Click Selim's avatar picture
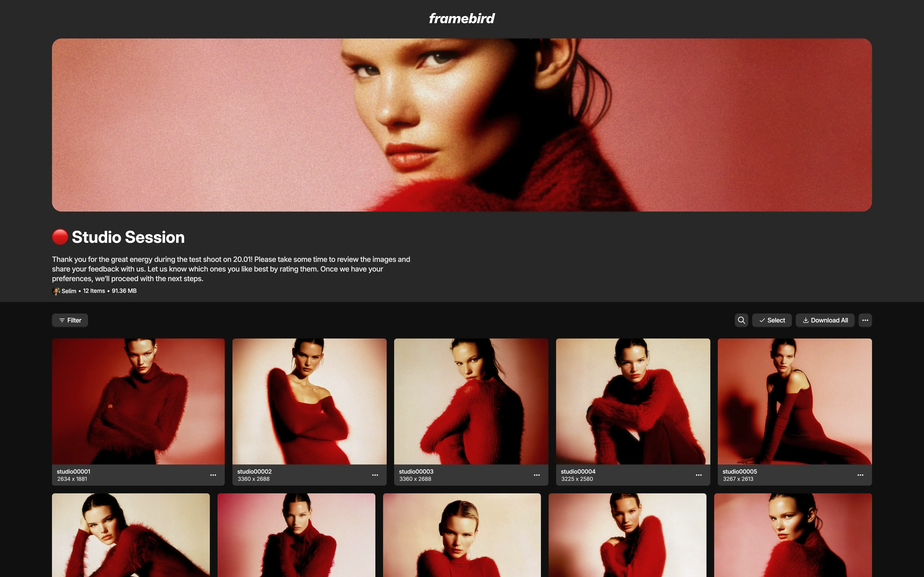The height and width of the screenshot is (577, 924). (56, 291)
